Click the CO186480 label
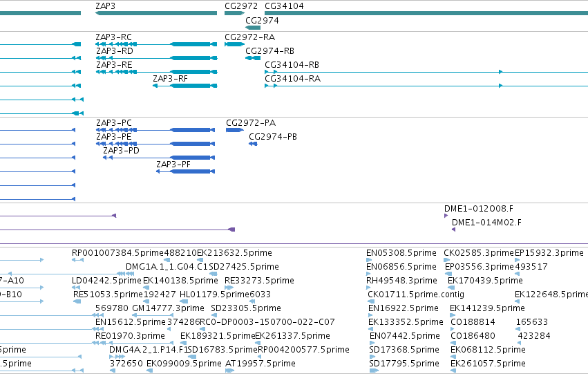This screenshot has width=588, height=374. tap(473, 336)
